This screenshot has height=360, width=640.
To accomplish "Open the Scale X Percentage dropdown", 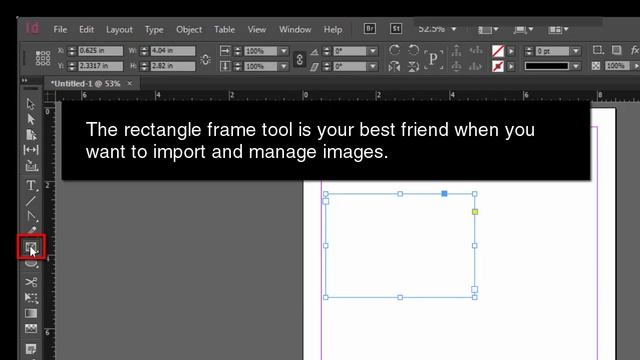I will (283, 51).
